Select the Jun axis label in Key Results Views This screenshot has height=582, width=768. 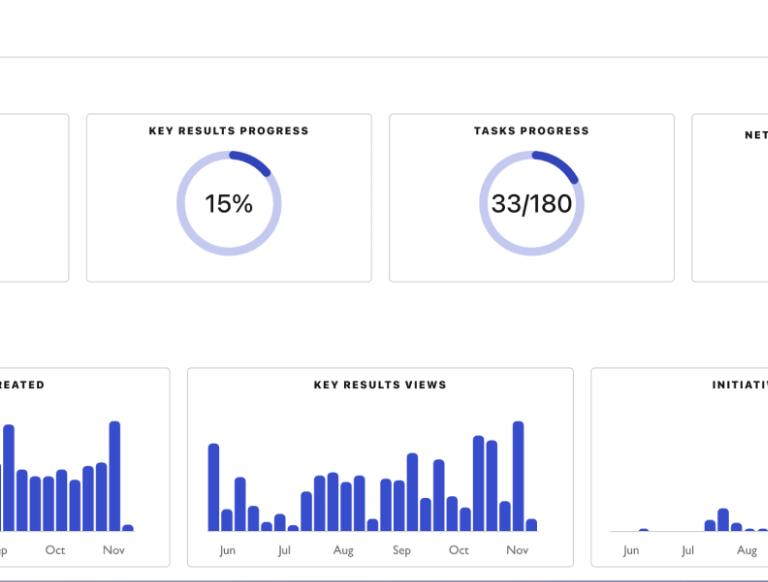(x=227, y=550)
